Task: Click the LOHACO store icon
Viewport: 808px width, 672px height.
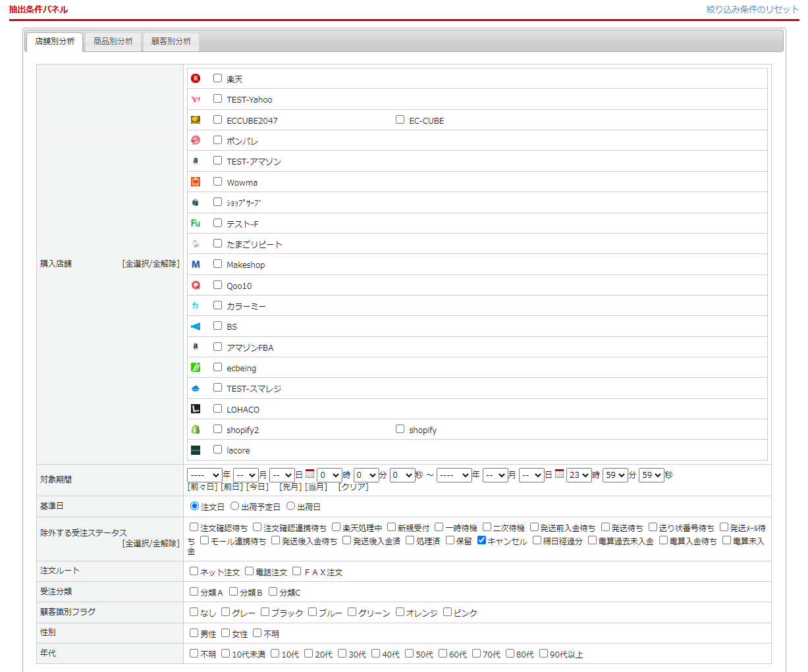Action: [196, 409]
